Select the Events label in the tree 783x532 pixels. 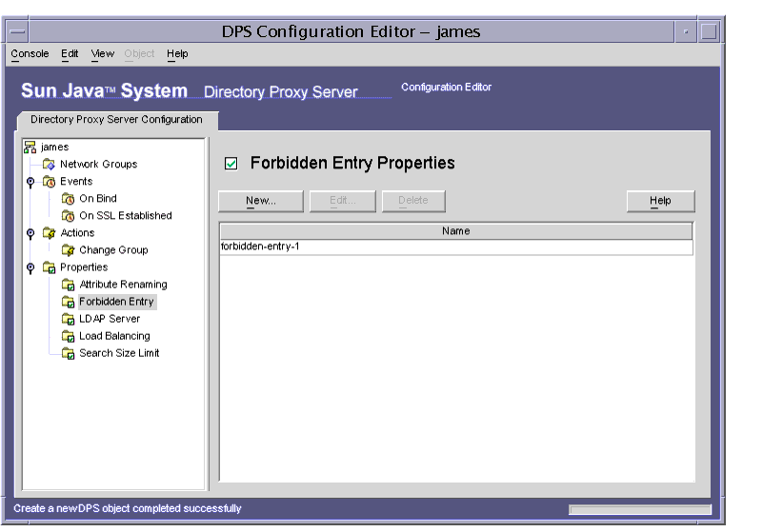tap(76, 181)
